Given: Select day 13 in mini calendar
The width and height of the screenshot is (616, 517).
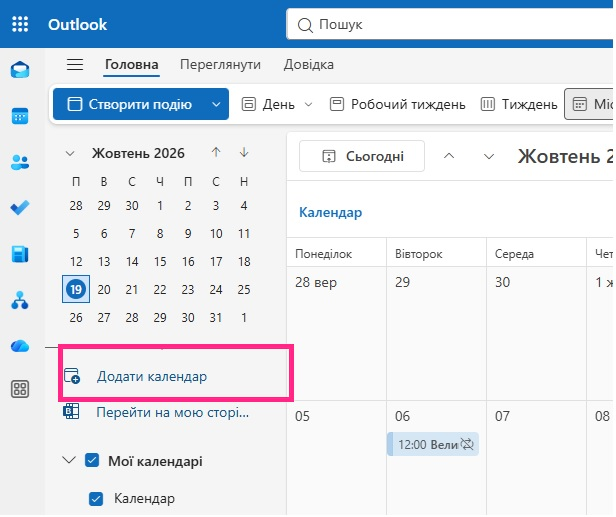Looking at the screenshot, I should click(104, 262).
